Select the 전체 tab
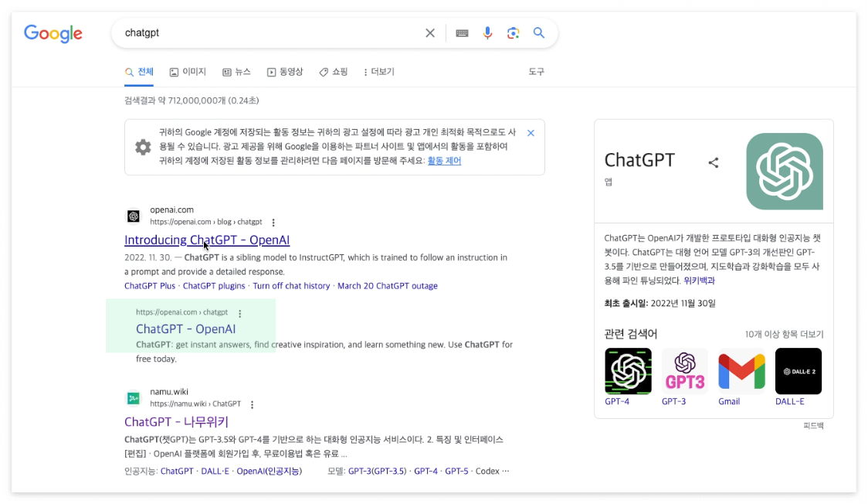 (x=139, y=72)
